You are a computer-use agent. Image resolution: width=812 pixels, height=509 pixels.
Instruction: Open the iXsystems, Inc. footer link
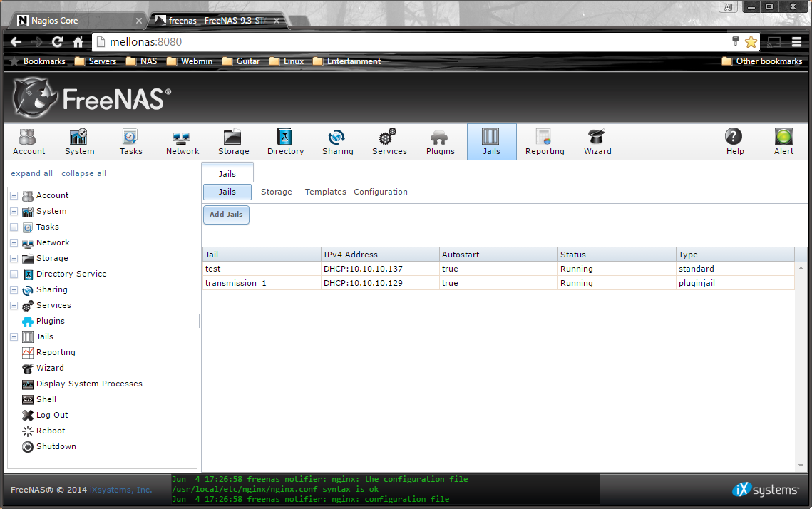[120, 490]
